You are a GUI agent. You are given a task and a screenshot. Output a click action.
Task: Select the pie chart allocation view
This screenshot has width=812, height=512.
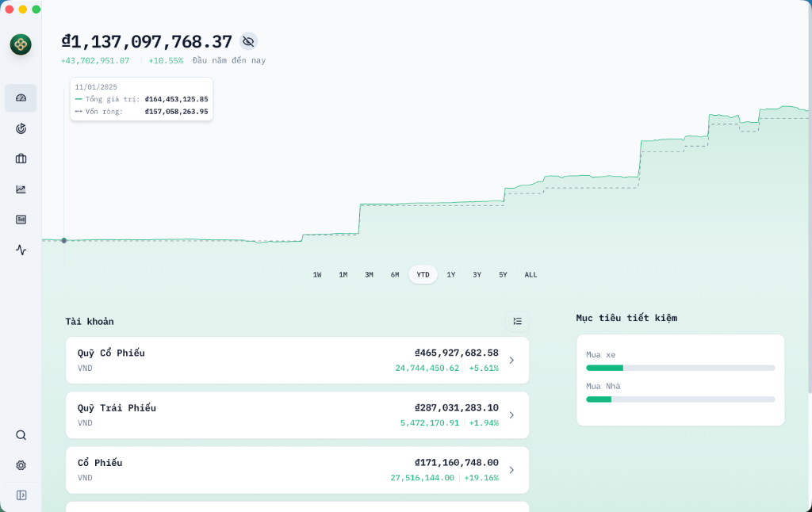[21, 128]
